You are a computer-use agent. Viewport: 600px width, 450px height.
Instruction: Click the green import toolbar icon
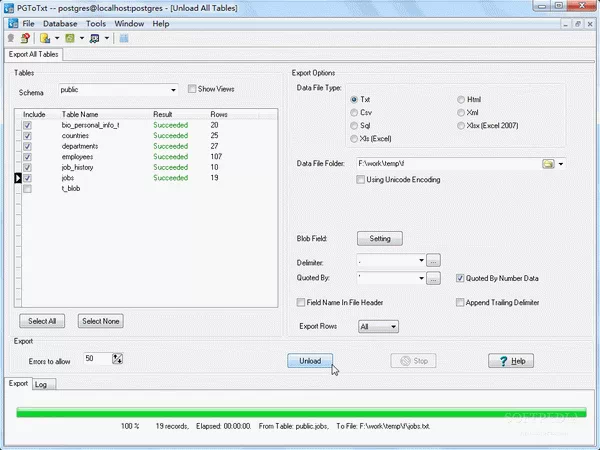point(71,39)
